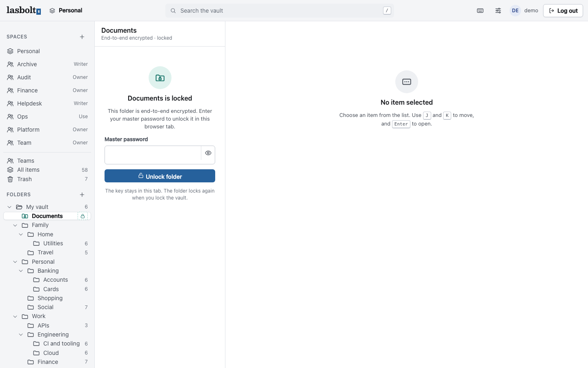Click the demo username label
This screenshot has width=588, height=368.
(x=531, y=11)
